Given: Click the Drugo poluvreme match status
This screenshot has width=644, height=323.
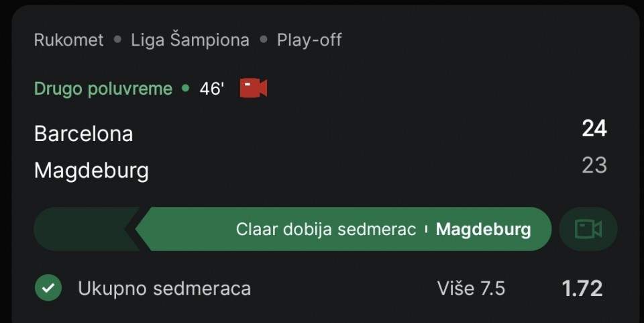Looking at the screenshot, I should tap(103, 89).
